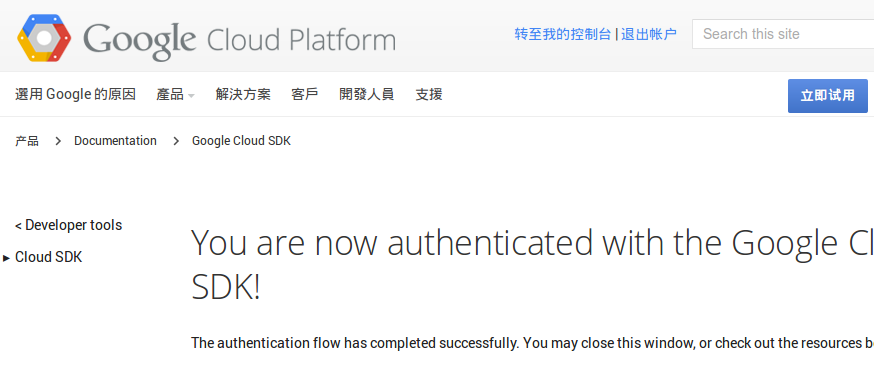Image resolution: width=874 pixels, height=382 pixels.
Task: Select Cloud SDK in the sidebar
Action: click(48, 257)
